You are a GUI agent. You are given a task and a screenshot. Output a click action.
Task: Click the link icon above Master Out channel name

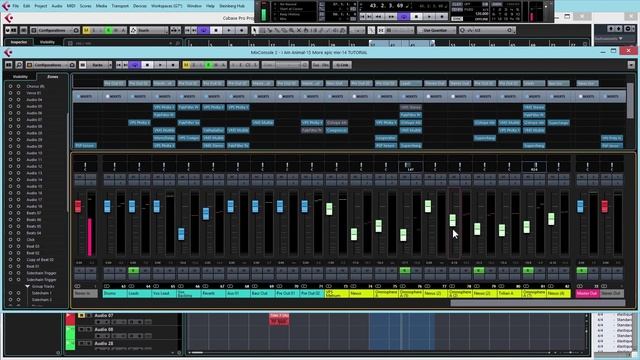[580, 286]
